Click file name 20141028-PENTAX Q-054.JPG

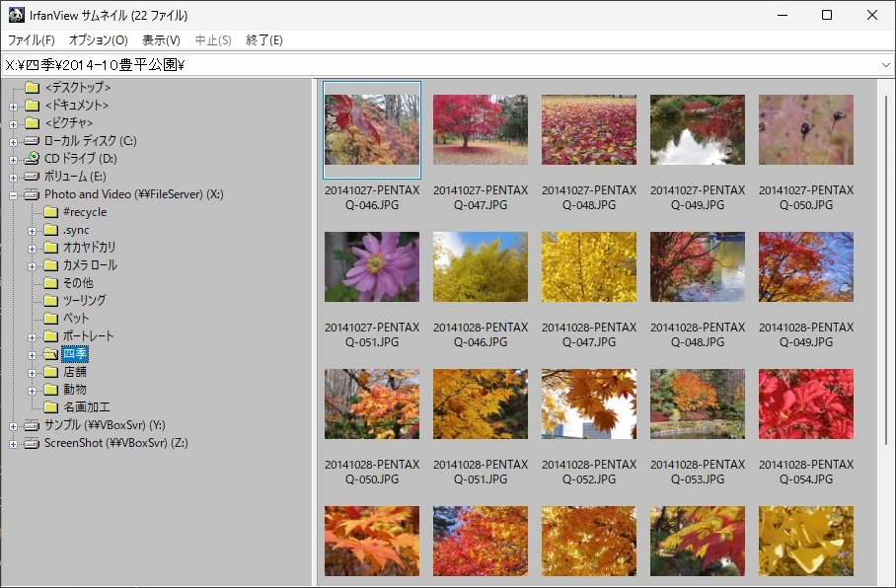(x=806, y=472)
